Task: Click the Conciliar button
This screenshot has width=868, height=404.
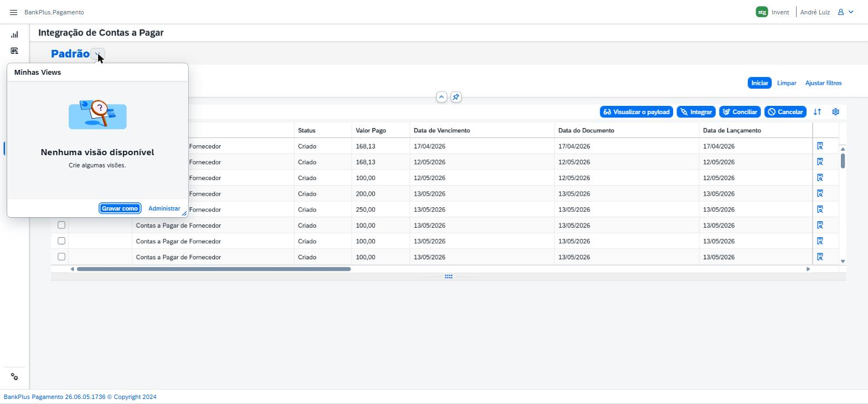Action: click(x=740, y=112)
